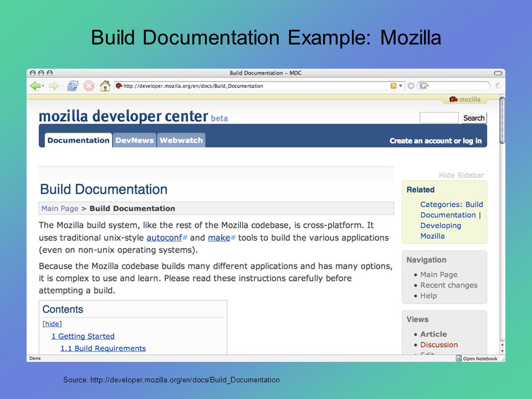Click the Related sidebar heading
The image size is (532, 399).
click(x=421, y=190)
